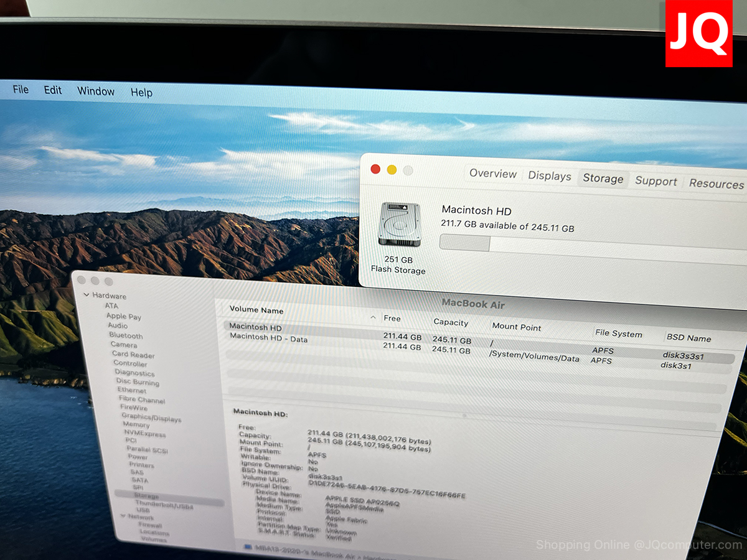The image size is (747, 560).
Task: Select Thunderbolt/USB4 in the sidebar
Action: click(164, 505)
